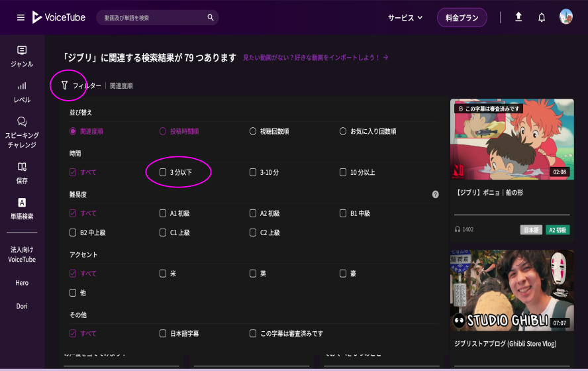This screenshot has height=371, width=588.
Task: Open ジブリストアブログ video title
Action: coord(505,344)
